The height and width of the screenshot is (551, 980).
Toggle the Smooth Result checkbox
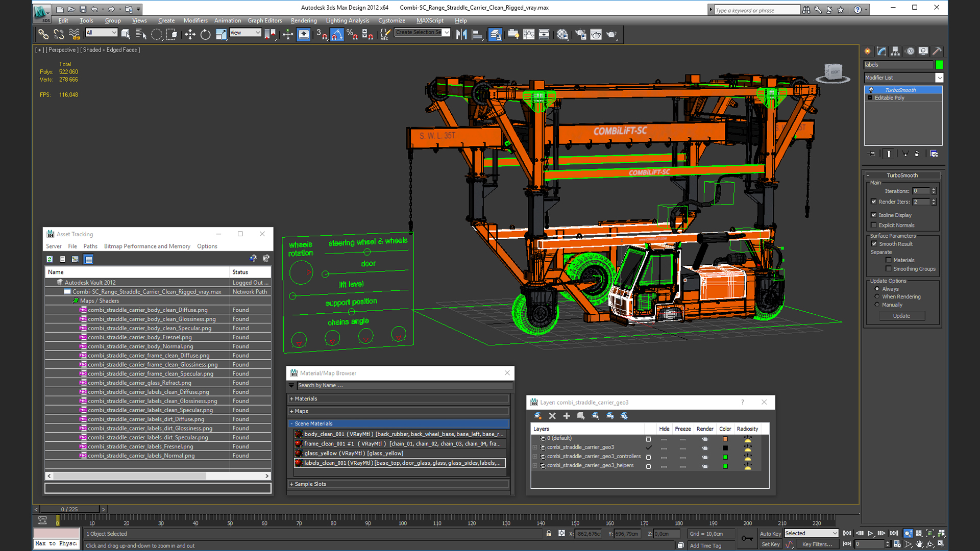tap(874, 244)
